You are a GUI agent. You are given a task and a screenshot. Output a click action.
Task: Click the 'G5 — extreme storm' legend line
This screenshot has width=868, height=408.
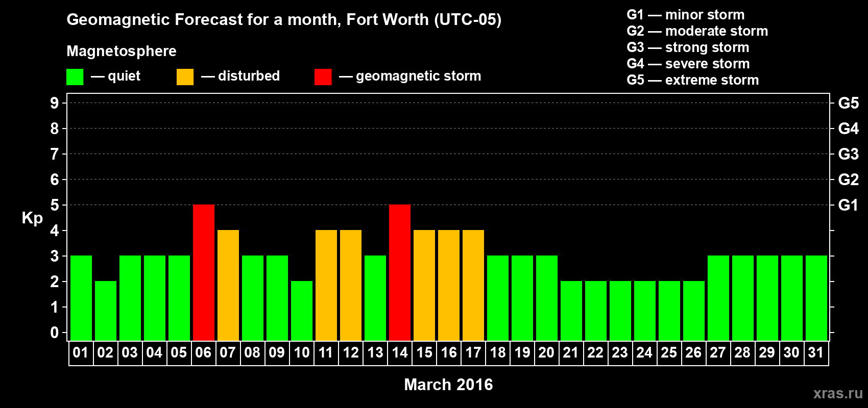click(693, 80)
